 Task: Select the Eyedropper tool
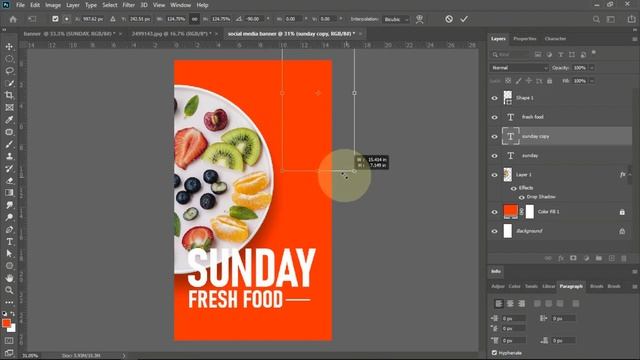click(9, 120)
